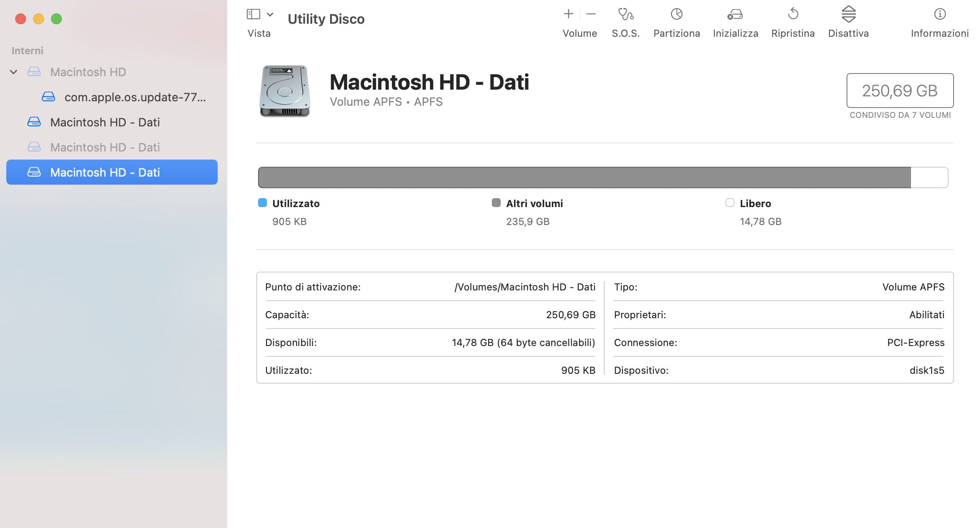Click the Utilizzato 905 KB table cell

click(578, 370)
